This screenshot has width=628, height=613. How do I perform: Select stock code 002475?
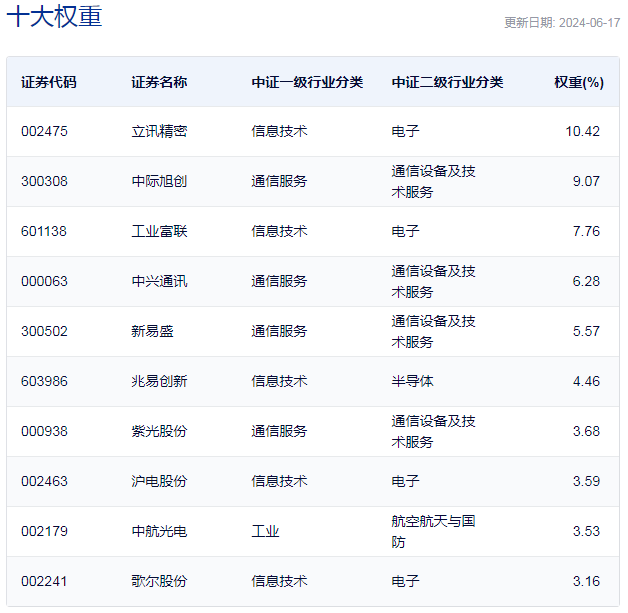pyautogui.click(x=44, y=131)
